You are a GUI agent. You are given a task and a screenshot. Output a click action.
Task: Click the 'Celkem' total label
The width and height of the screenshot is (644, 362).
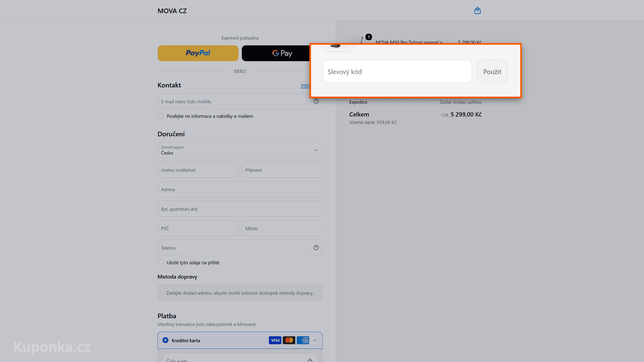pos(359,114)
